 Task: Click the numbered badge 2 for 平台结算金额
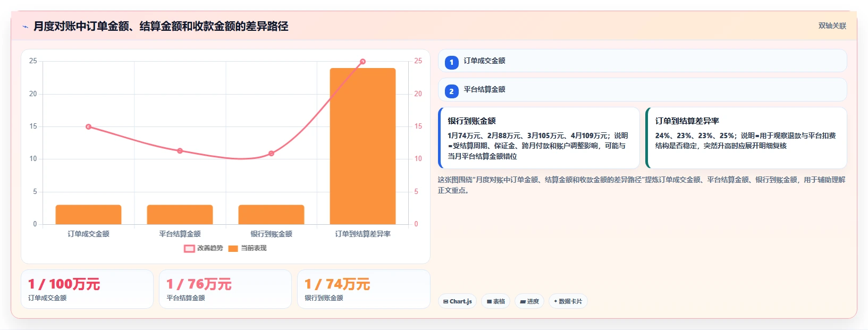pyautogui.click(x=451, y=91)
